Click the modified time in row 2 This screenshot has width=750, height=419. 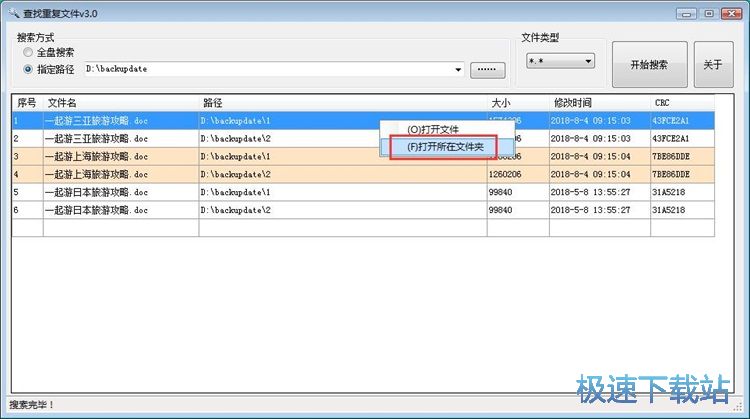click(x=590, y=139)
